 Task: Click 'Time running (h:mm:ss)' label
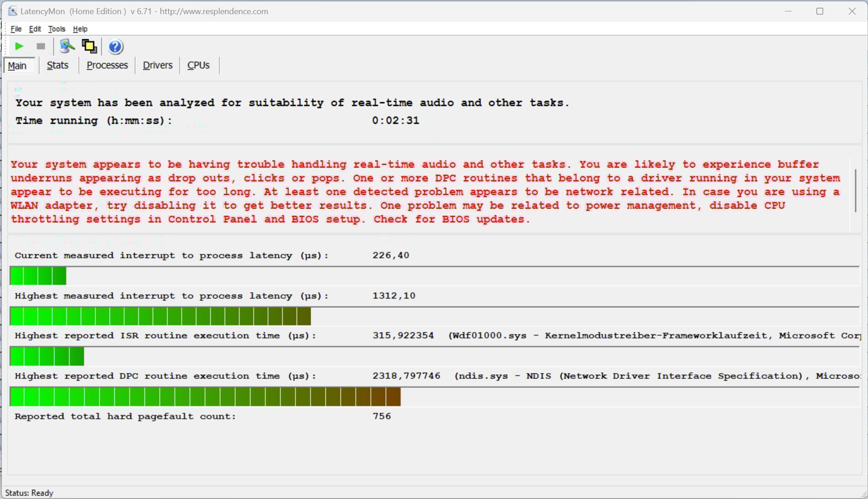click(x=94, y=121)
